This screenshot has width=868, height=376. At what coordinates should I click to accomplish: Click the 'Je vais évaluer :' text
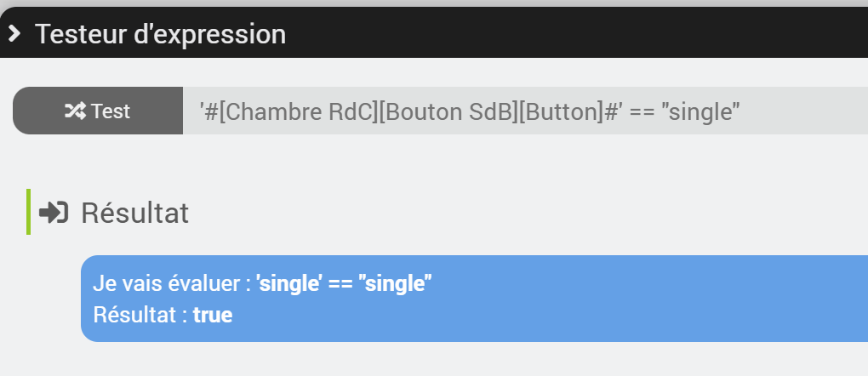coord(172,283)
